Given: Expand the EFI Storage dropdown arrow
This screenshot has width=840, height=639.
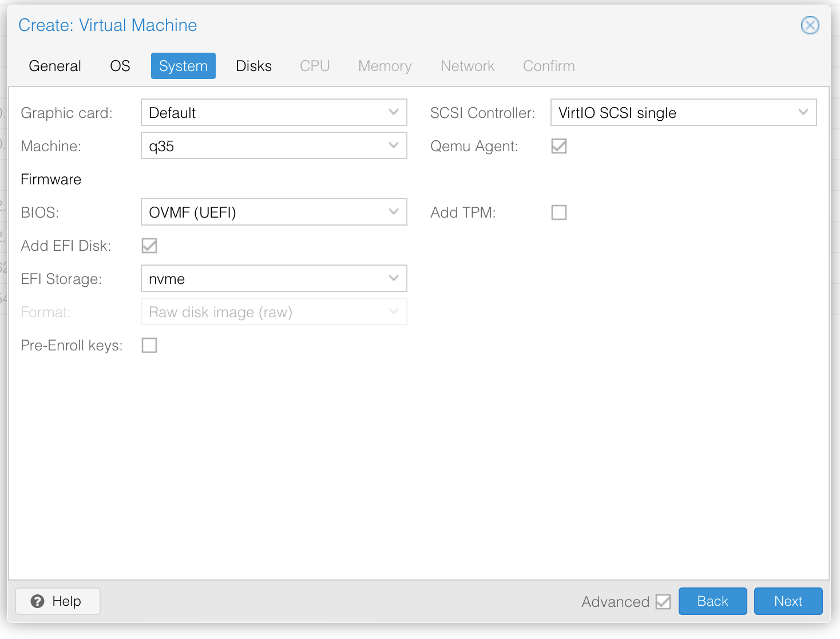Looking at the screenshot, I should tap(394, 278).
